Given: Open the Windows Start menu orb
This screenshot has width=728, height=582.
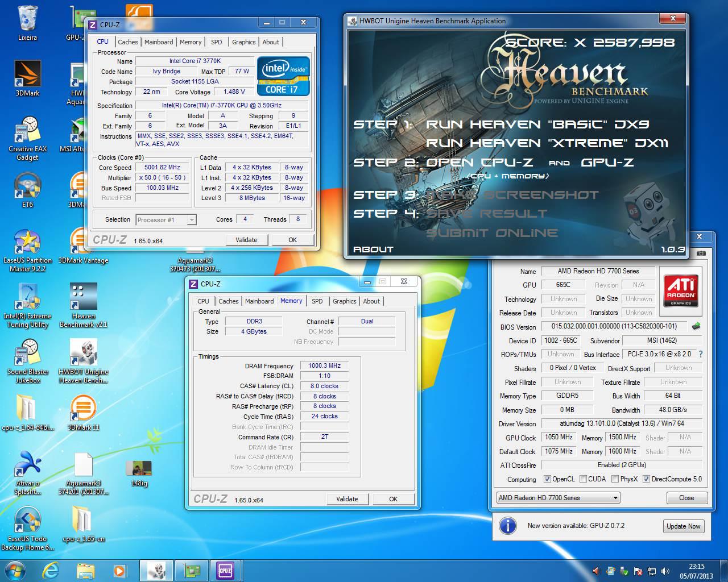Looking at the screenshot, I should (x=15, y=570).
